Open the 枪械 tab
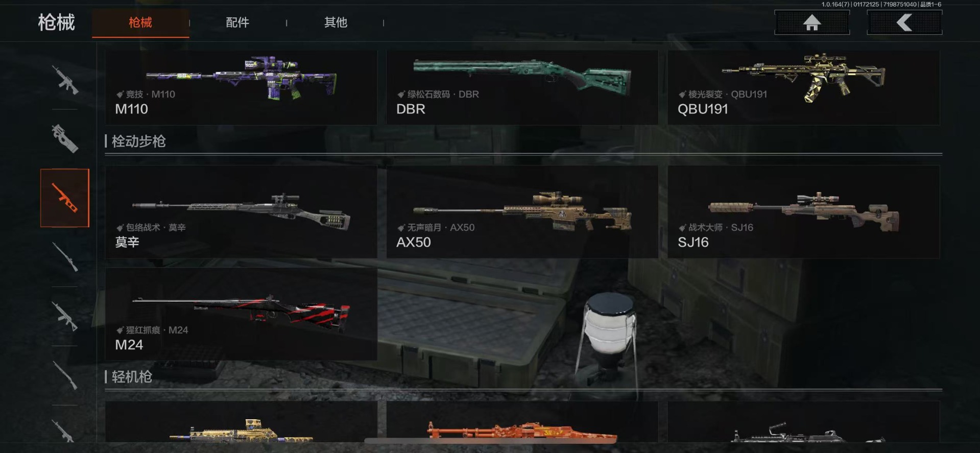Viewport: 980px width, 453px height. 140,22
